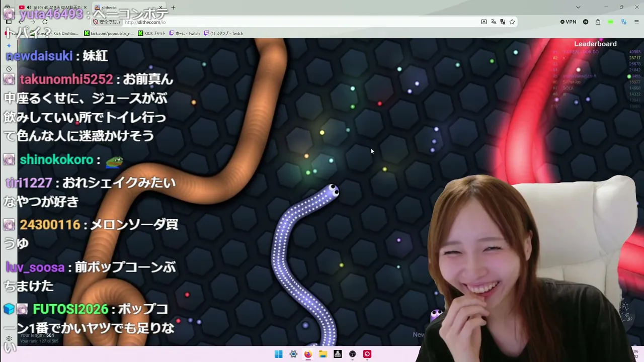This screenshot has height=362, width=644.
Task: Open the Windows Start menu
Action: (x=278, y=354)
